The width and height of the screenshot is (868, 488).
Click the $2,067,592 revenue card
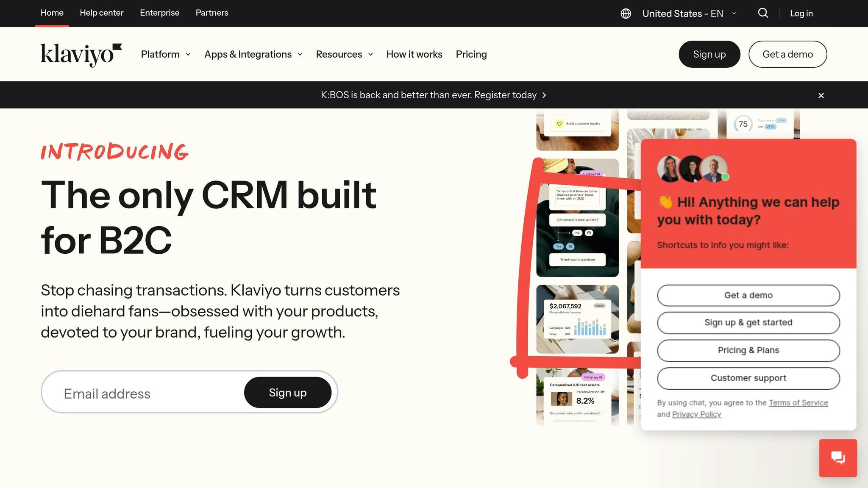[577, 319]
